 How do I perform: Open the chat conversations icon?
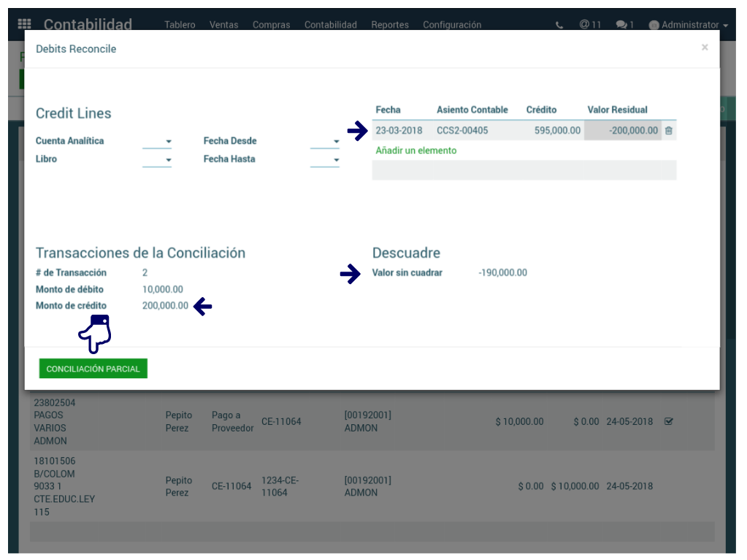coord(624,25)
